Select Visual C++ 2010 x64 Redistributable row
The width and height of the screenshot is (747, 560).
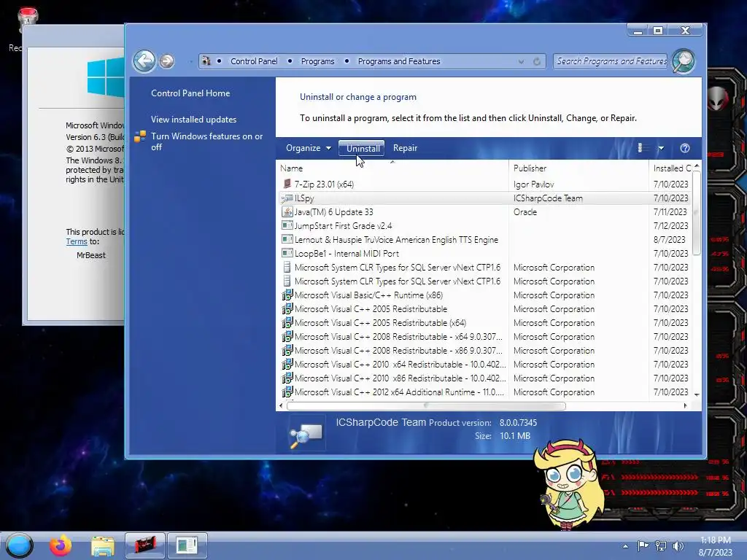coord(484,364)
